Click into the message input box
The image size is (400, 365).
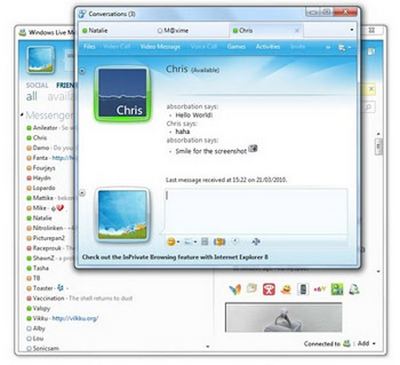coord(256,210)
